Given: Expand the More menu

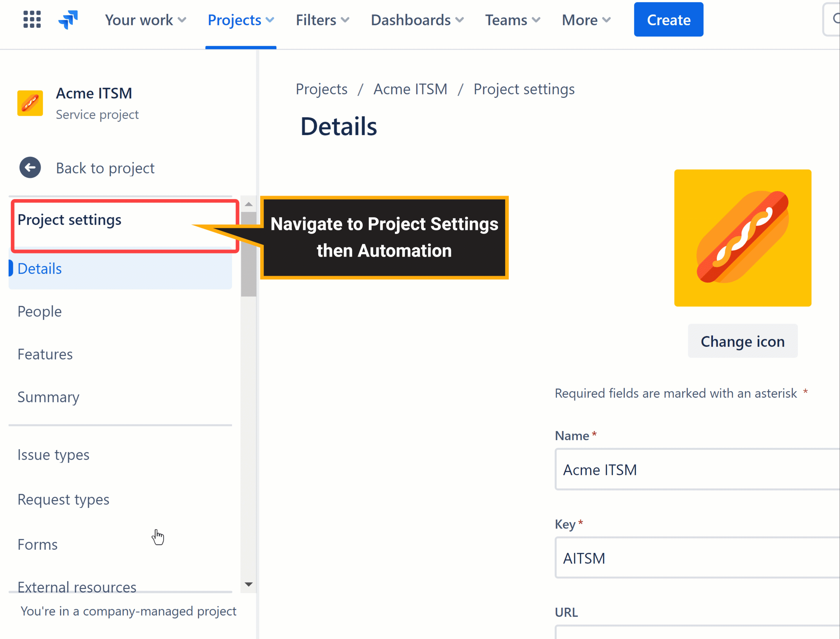Looking at the screenshot, I should click(586, 20).
